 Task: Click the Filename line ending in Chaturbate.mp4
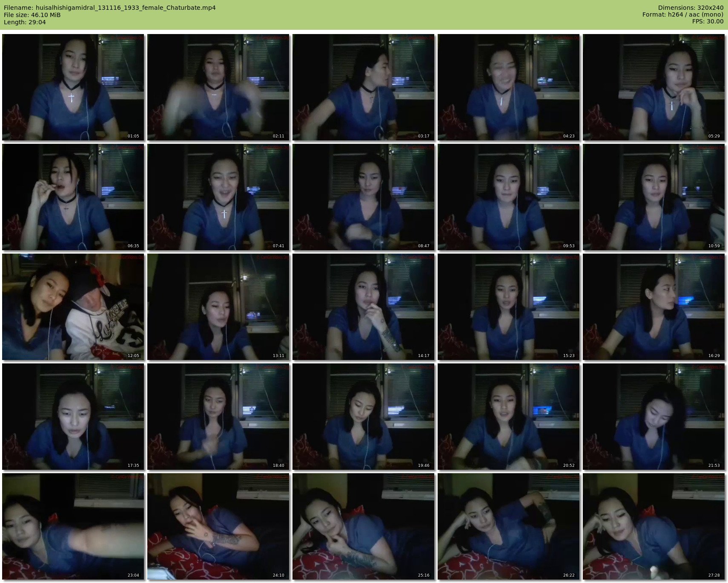coord(110,8)
